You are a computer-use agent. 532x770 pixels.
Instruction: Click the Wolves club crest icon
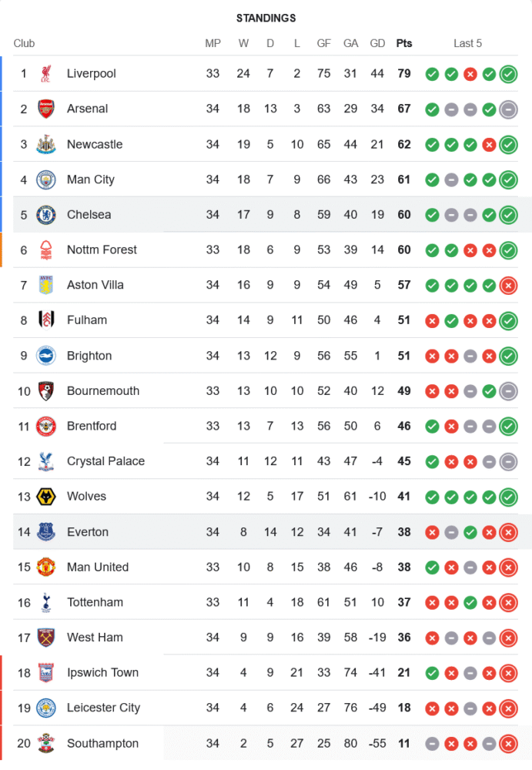45,497
